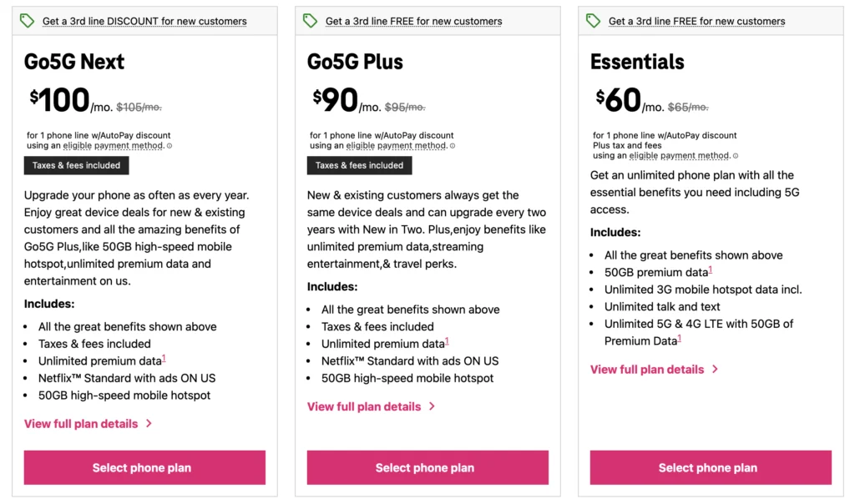Click footnote 1 after Go5G Next unlimited premium data
Screen dimensions: 855x504
click(164, 358)
